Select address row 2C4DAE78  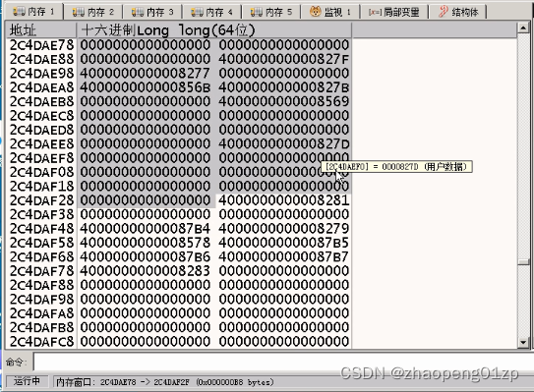point(41,45)
